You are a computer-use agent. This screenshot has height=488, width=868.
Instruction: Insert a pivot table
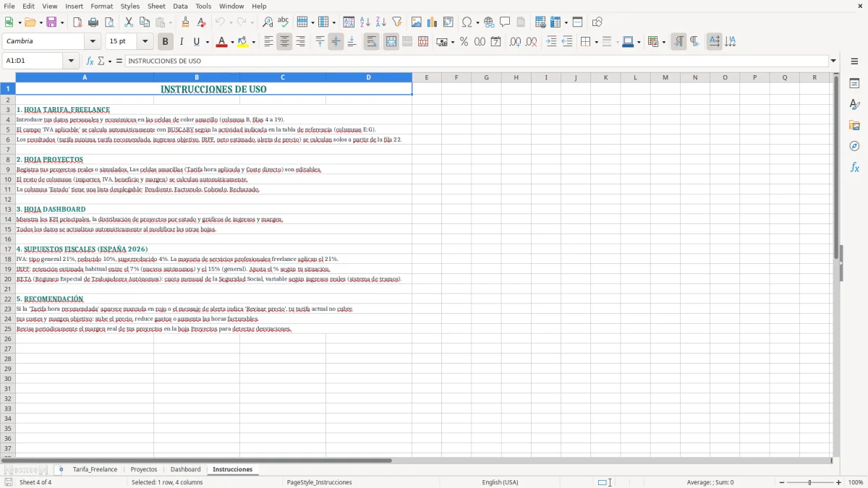pos(448,22)
